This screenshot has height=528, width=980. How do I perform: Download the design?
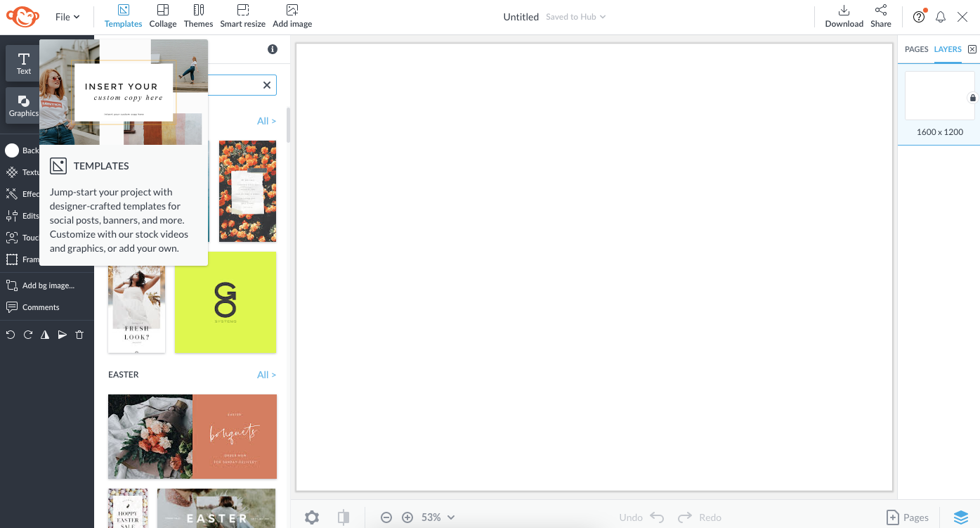844,15
